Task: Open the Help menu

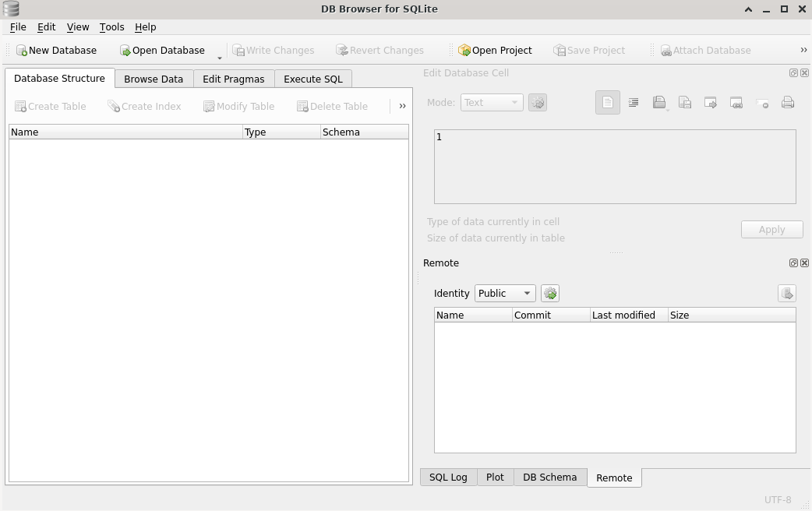Action: [x=146, y=27]
